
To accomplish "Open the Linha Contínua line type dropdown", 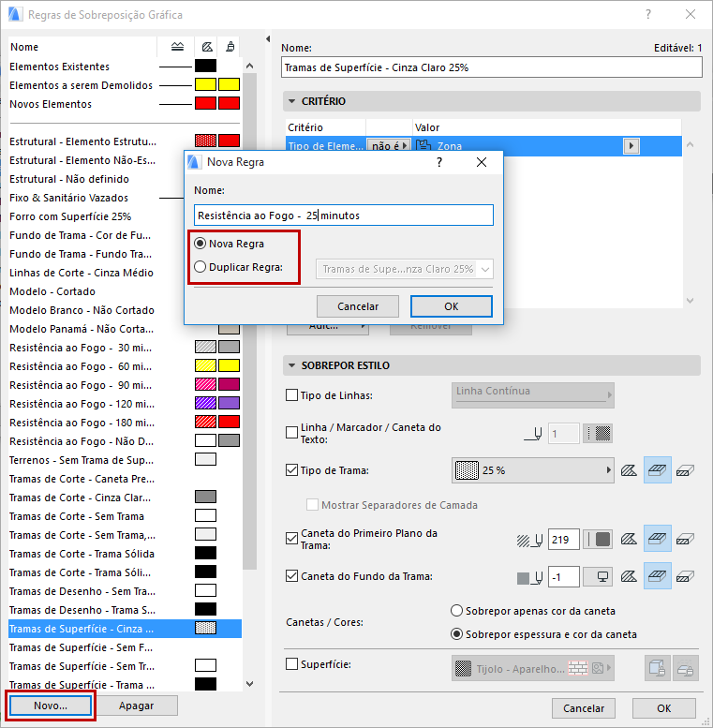I will tap(533, 395).
